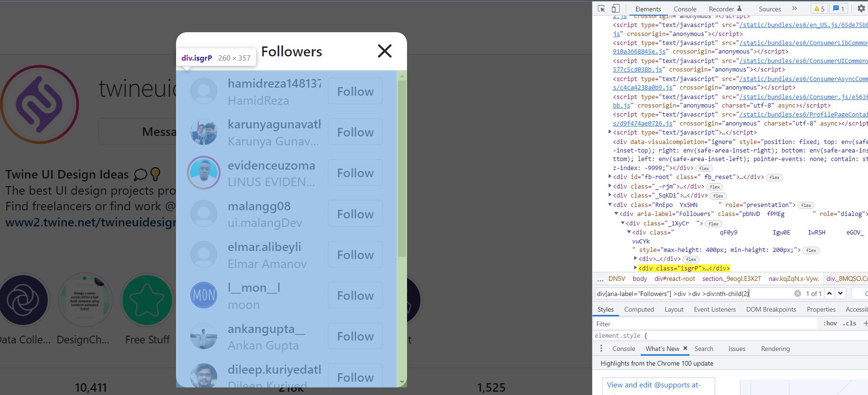Viewport: 868px width, 395px height.
Task: Click the styles Filter input
Action: tap(705, 323)
